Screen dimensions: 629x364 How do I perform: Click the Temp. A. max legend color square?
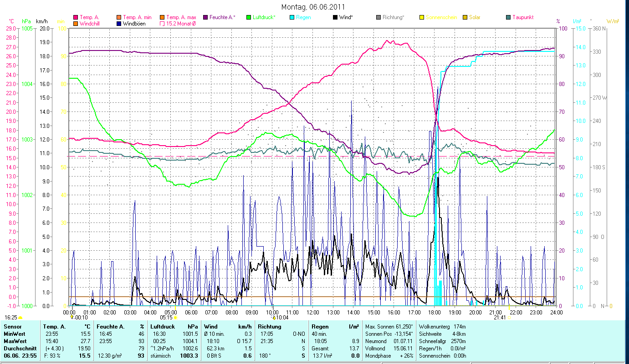click(162, 17)
